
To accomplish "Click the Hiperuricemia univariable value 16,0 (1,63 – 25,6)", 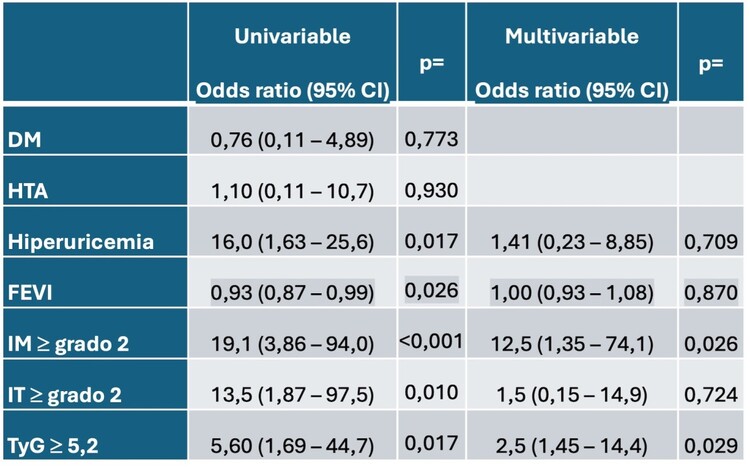I will click(x=292, y=242).
